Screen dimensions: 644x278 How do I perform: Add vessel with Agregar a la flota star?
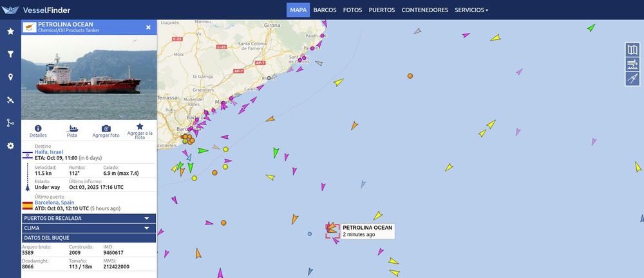(x=140, y=126)
